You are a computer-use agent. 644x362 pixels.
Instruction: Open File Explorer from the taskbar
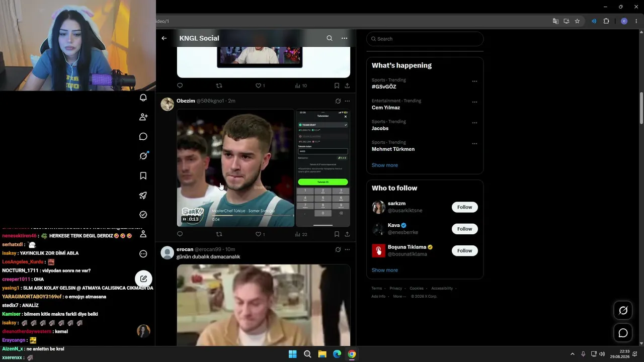pyautogui.click(x=322, y=354)
